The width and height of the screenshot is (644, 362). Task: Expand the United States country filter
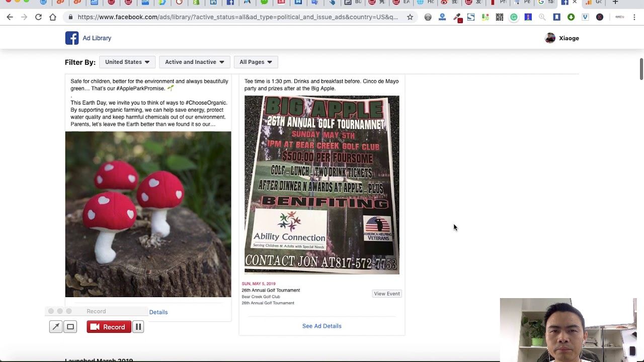pos(127,62)
